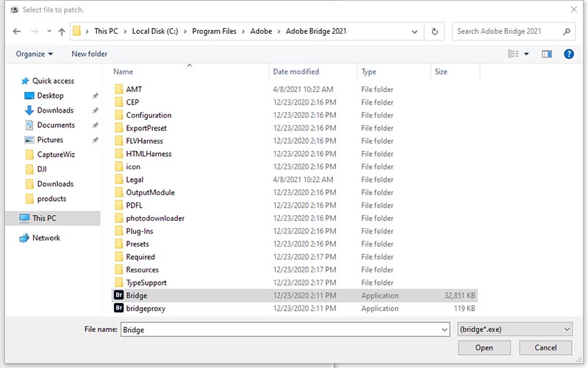Viewport: 588px width, 368px height.
Task: Click Local Disk (C:) in the breadcrumb
Action: [155, 31]
